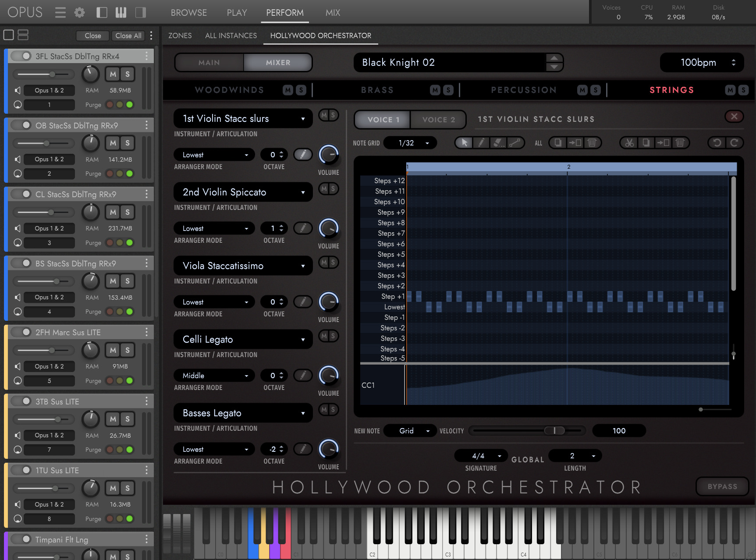Click the Close button

[93, 35]
